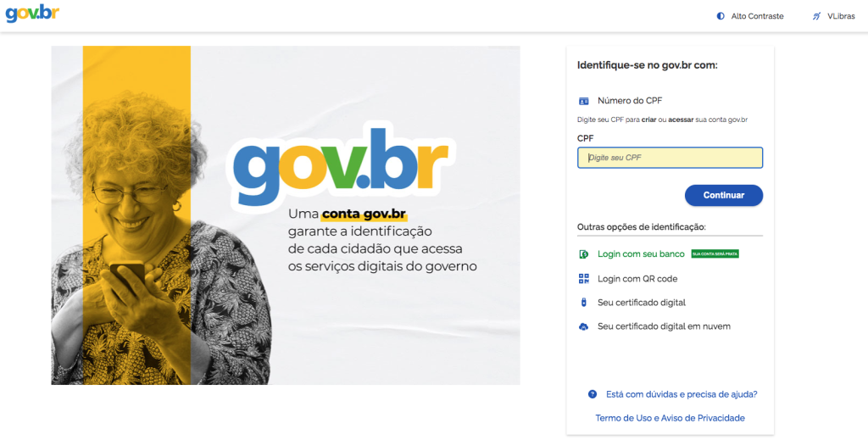Toggle Alto Contraste half-circle icon

coord(721,17)
